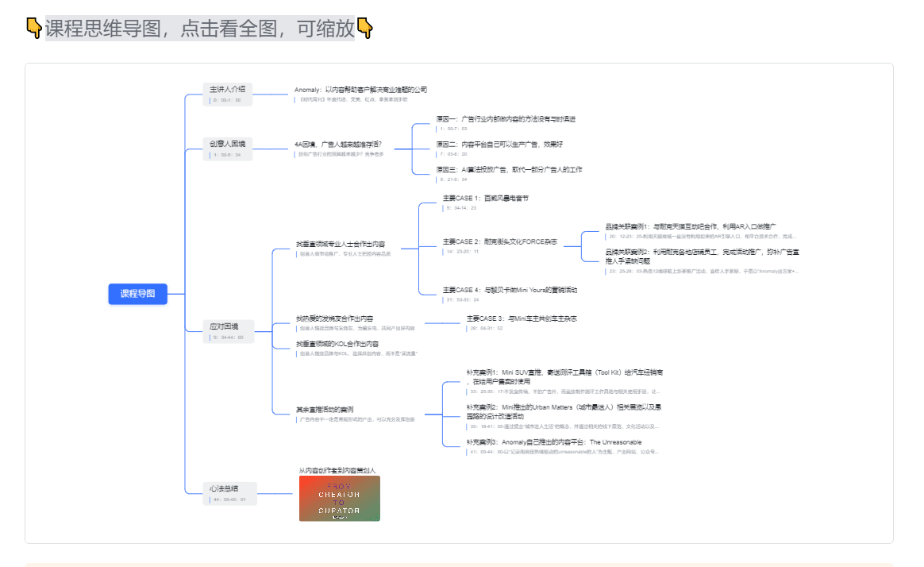Select the 心法总结 branch node

point(229,493)
